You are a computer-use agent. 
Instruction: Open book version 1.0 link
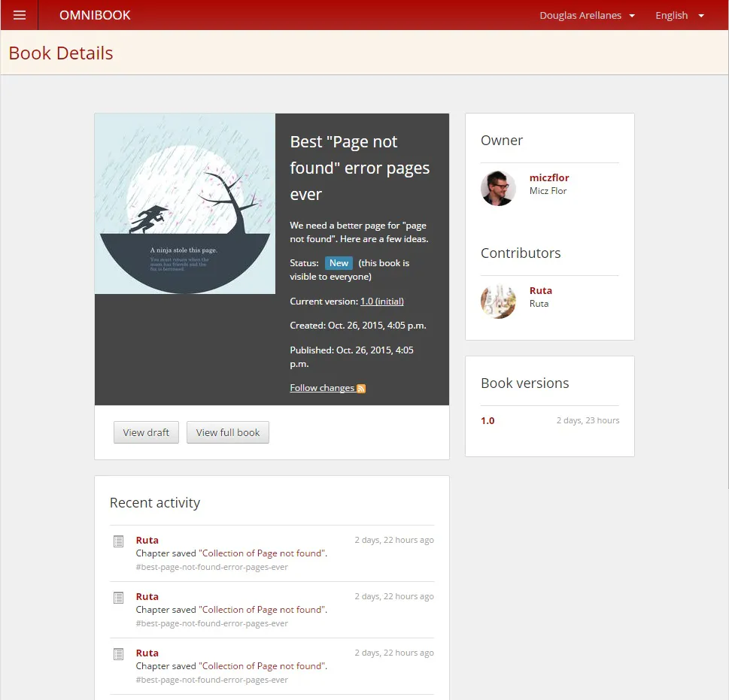(x=488, y=420)
